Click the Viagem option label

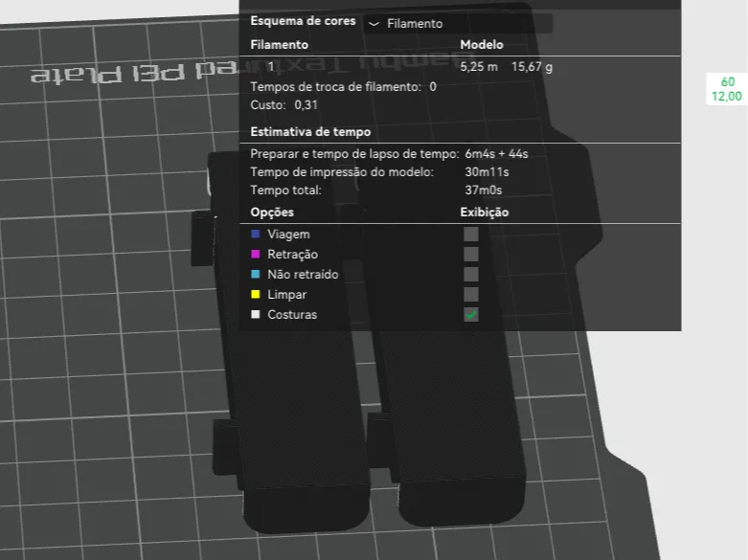[x=288, y=235]
